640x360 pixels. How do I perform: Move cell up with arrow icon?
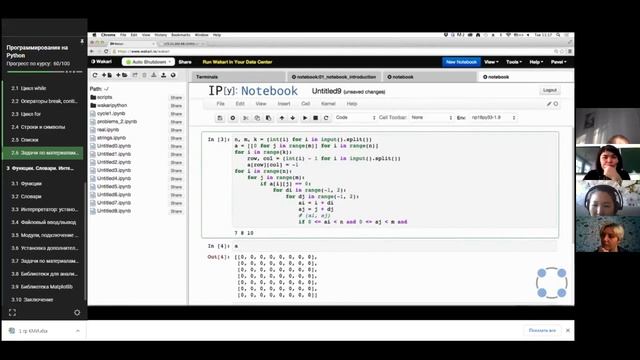[x=282, y=118]
